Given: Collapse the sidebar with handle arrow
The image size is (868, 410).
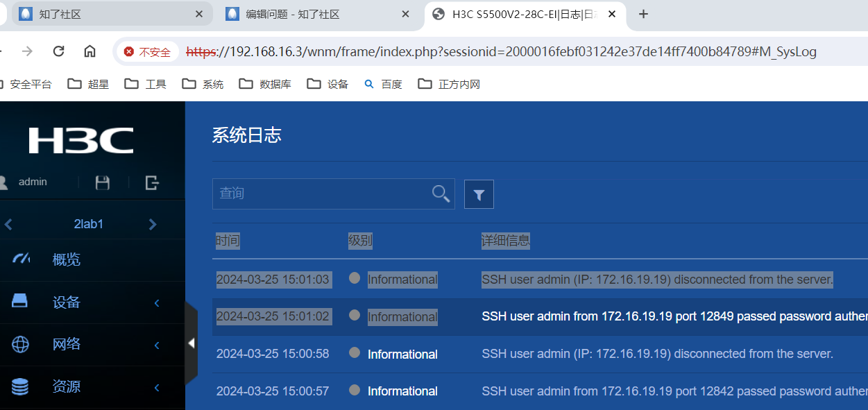Looking at the screenshot, I should (192, 343).
